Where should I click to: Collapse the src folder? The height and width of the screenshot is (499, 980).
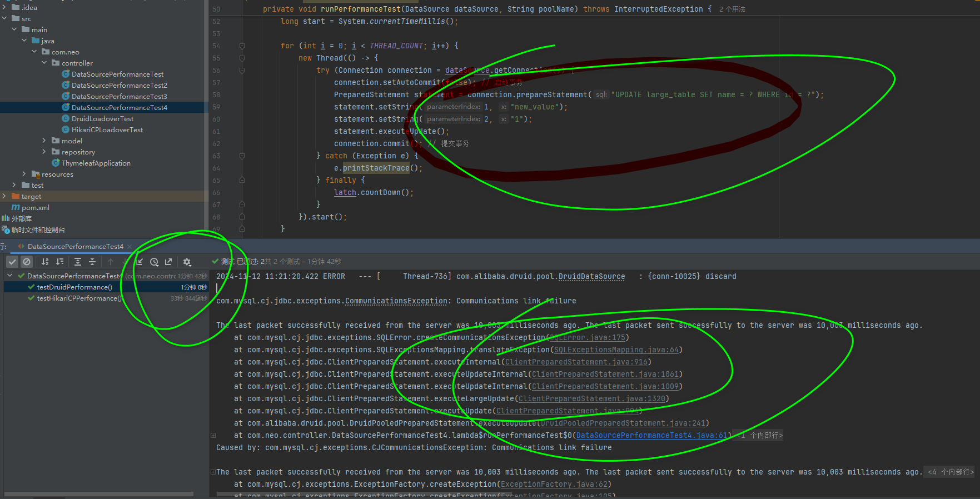tap(4, 18)
